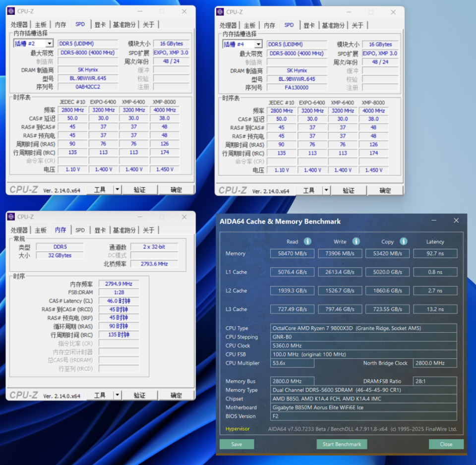Click CPU Clock value 5360.0 MHz
Screen dimensions: 476x465
363,346
